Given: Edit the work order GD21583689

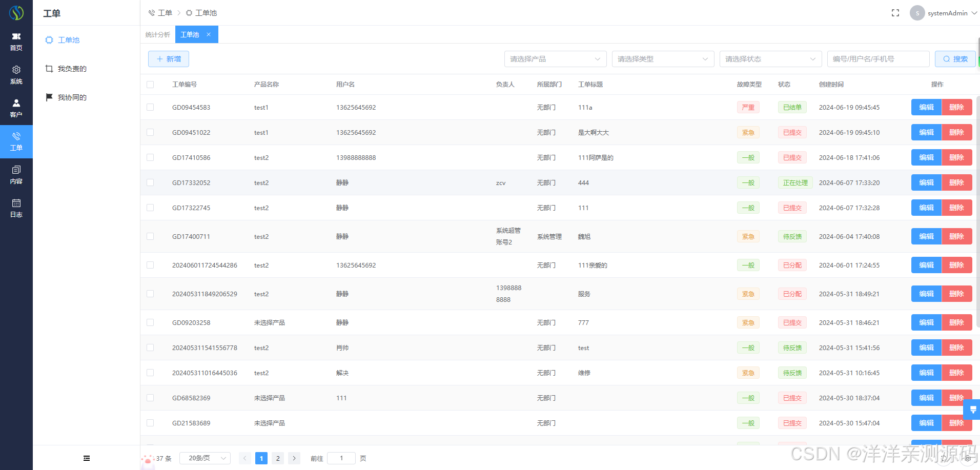Looking at the screenshot, I should pyautogui.click(x=926, y=423).
